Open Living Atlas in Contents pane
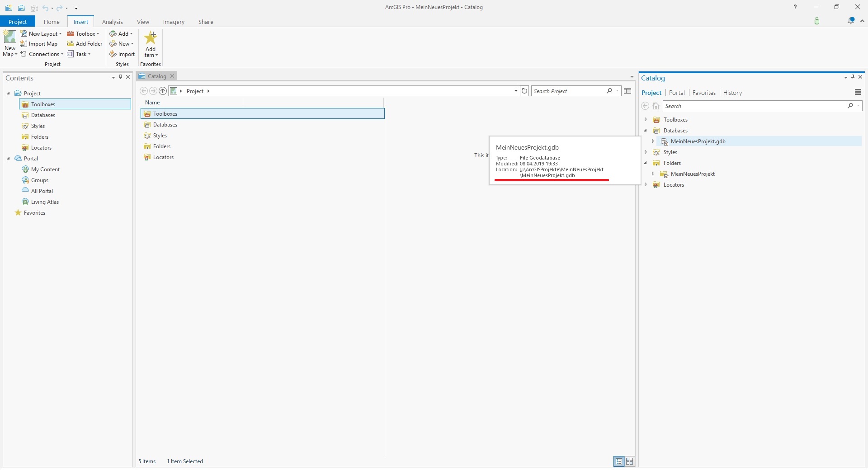Image resolution: width=868 pixels, height=470 pixels. [45, 202]
